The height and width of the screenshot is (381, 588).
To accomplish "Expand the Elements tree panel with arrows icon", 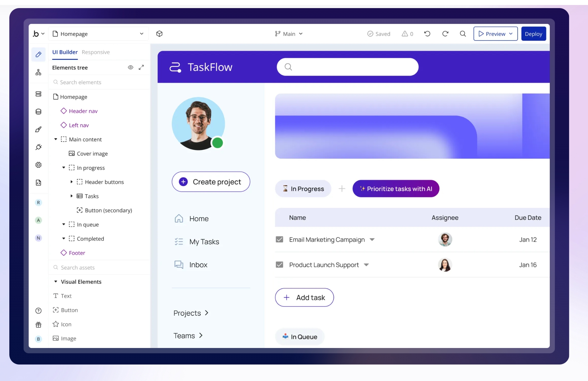I will pyautogui.click(x=141, y=67).
